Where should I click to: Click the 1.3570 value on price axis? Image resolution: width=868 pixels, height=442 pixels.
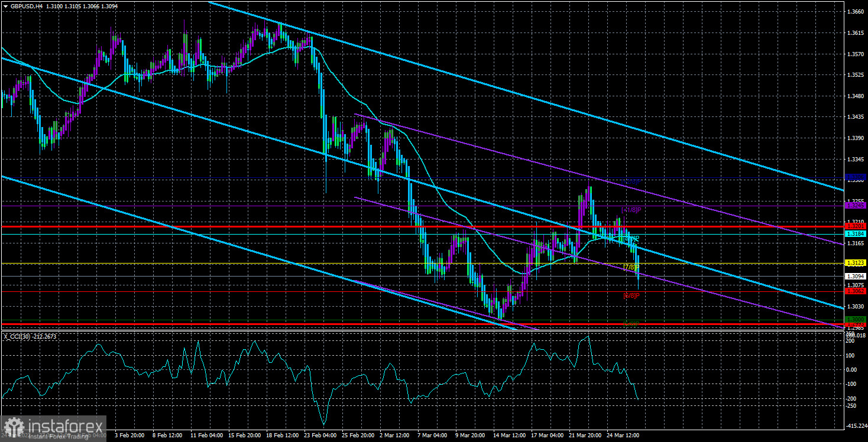[x=856, y=54]
